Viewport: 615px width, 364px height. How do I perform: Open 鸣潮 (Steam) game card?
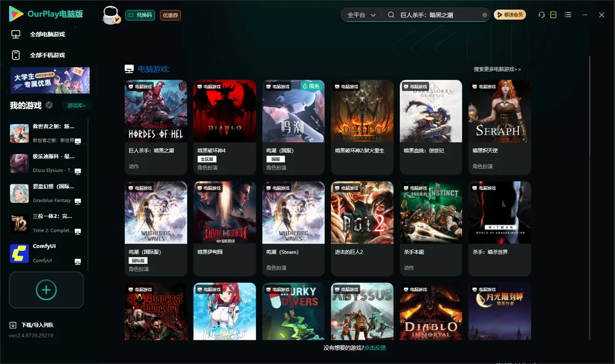[293, 228]
